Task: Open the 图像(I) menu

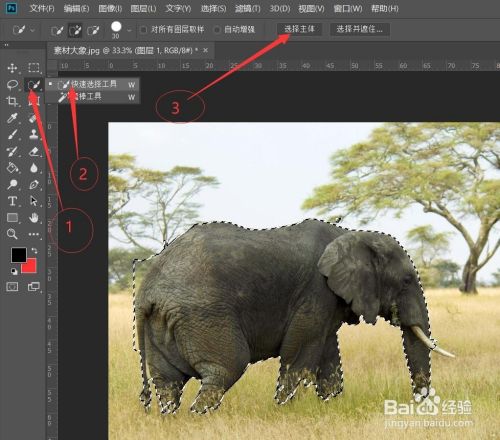Action: pyautogui.click(x=110, y=9)
